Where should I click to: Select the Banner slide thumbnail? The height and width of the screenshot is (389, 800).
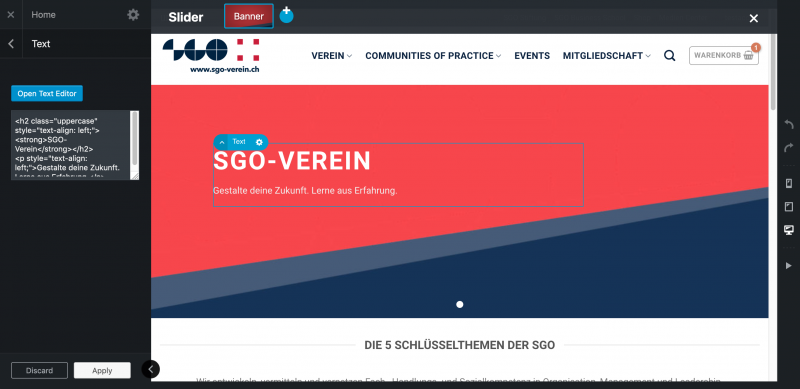coord(249,16)
